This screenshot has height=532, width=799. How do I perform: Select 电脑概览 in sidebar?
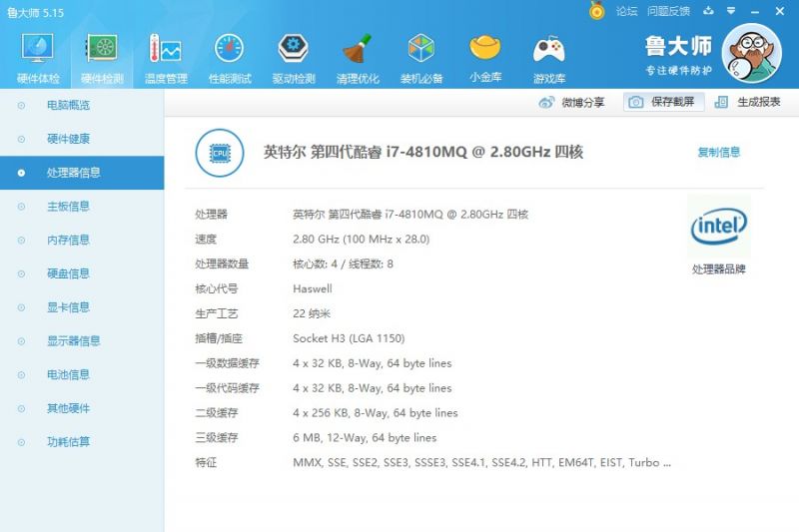point(82,106)
